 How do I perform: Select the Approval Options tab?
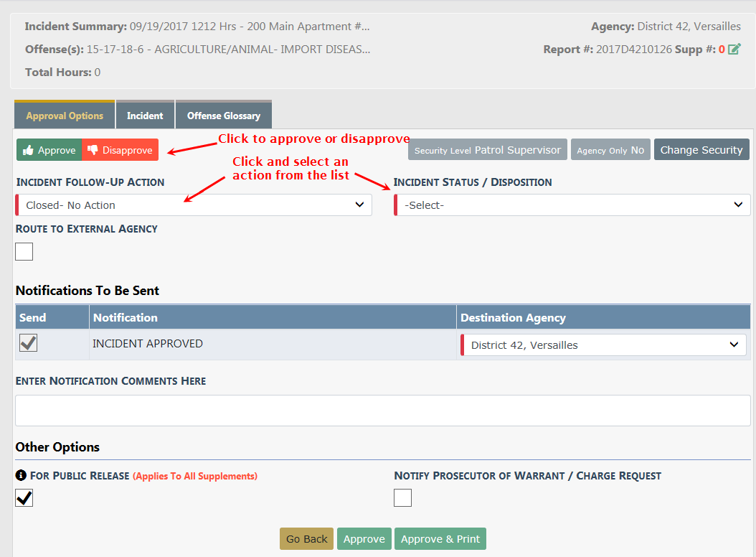pos(65,116)
